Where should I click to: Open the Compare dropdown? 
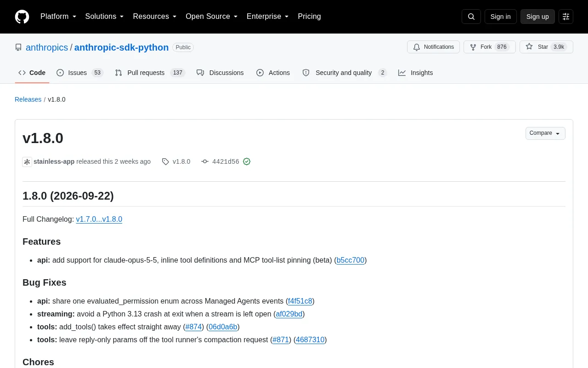[x=545, y=133]
